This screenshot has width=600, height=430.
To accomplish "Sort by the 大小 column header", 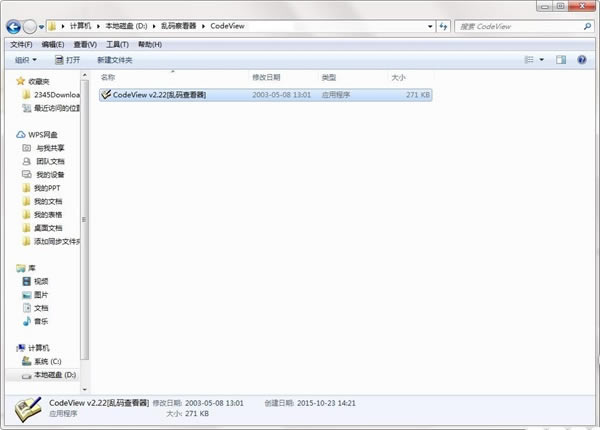I will pyautogui.click(x=398, y=77).
